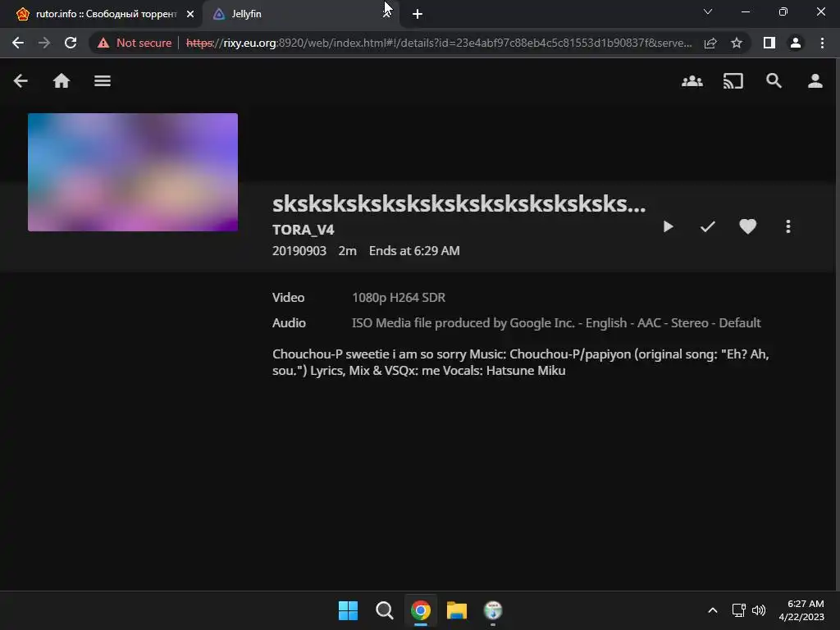Select the video title text
Screen dimensions: 840x630
click(x=459, y=203)
